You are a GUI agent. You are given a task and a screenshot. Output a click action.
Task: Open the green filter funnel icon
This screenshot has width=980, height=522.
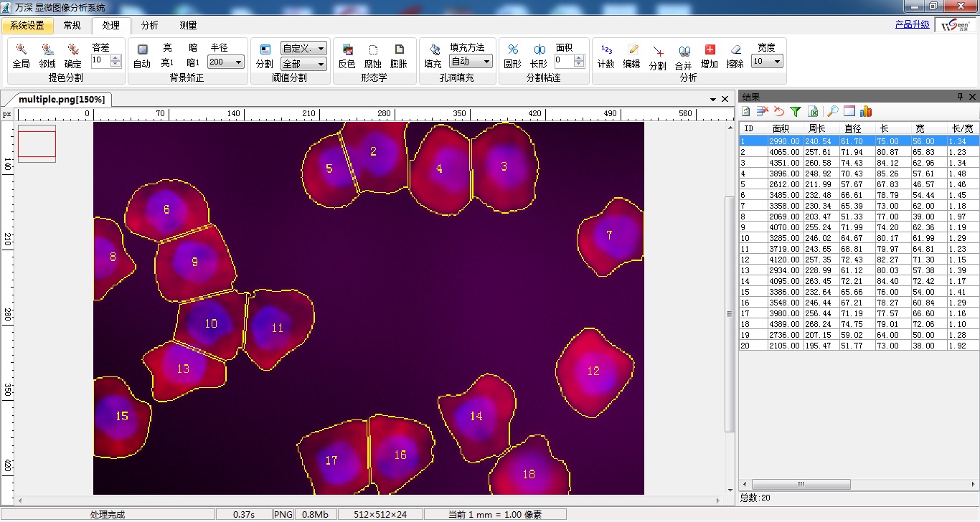coord(796,111)
